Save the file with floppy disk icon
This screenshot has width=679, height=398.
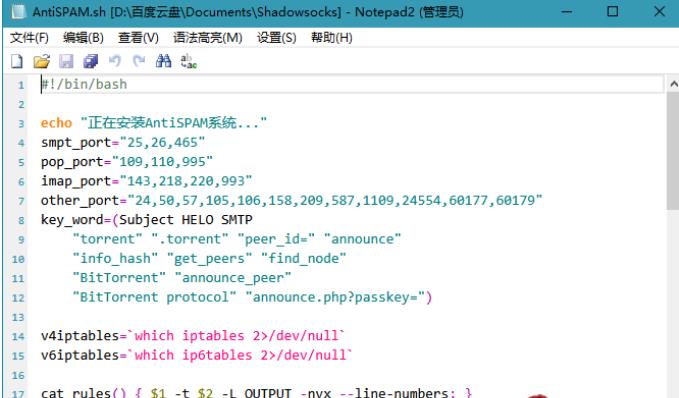coord(66,61)
